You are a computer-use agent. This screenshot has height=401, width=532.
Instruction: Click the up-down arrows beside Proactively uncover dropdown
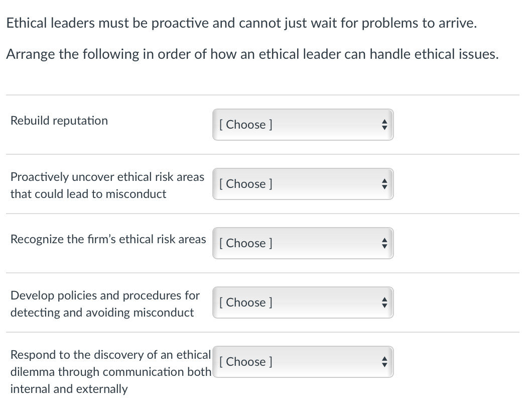[x=384, y=184]
